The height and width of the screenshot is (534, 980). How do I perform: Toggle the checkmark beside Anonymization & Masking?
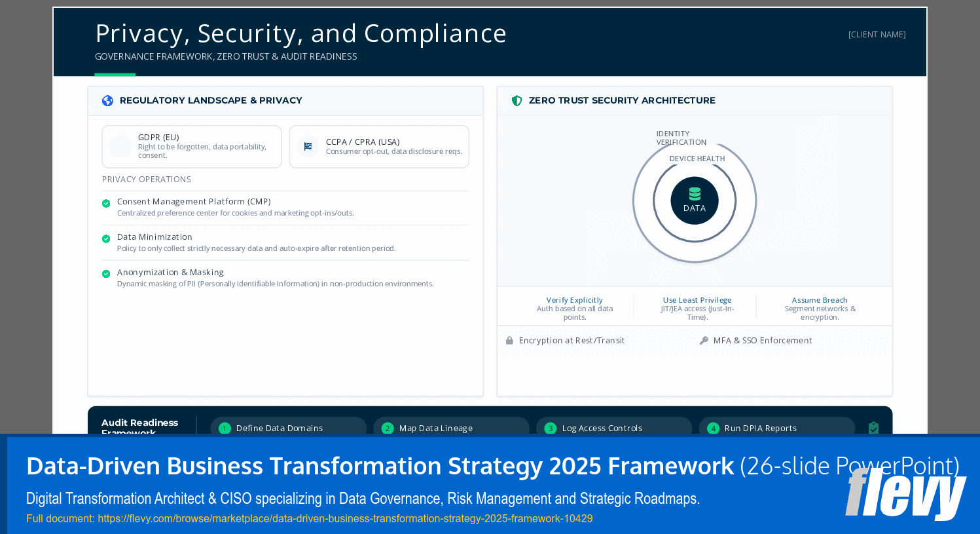click(x=106, y=274)
